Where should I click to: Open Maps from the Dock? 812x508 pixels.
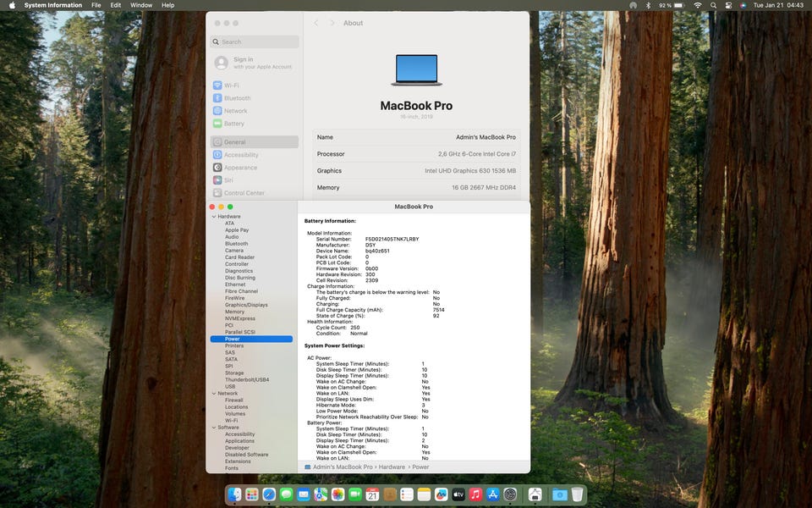321,494
